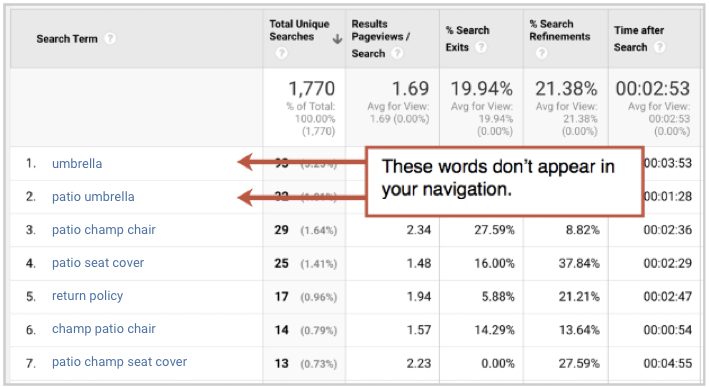Open the patio seat cover term
This screenshot has height=387, width=710.
[98, 263]
